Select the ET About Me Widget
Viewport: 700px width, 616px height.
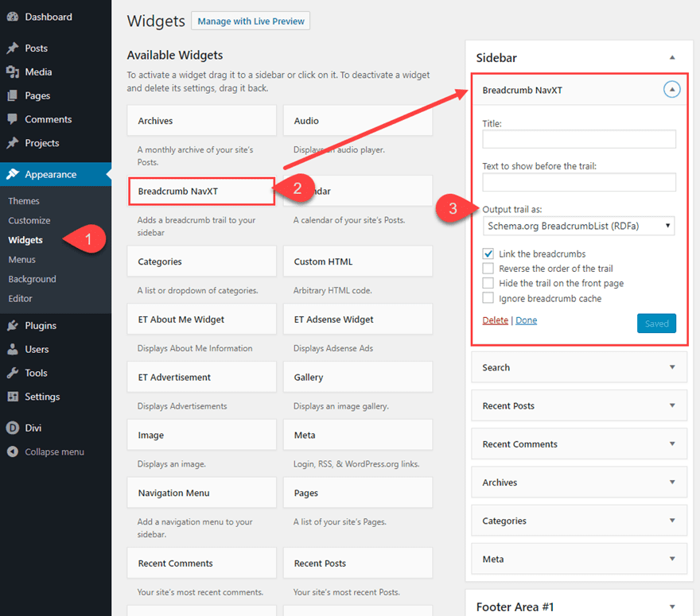click(x=202, y=319)
